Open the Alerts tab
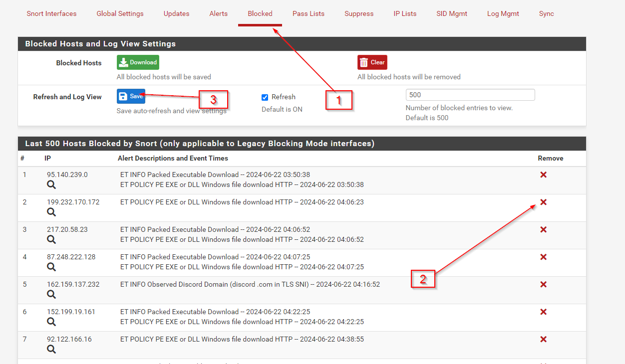The image size is (625, 364). pos(219,13)
